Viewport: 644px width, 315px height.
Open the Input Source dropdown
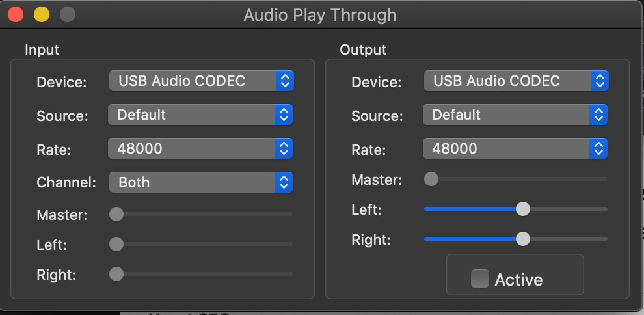[x=201, y=115]
